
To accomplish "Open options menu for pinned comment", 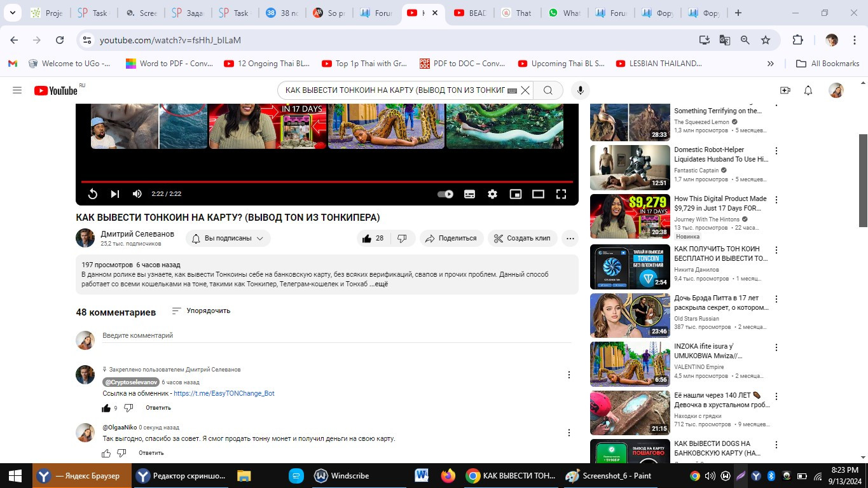I will 569,375.
